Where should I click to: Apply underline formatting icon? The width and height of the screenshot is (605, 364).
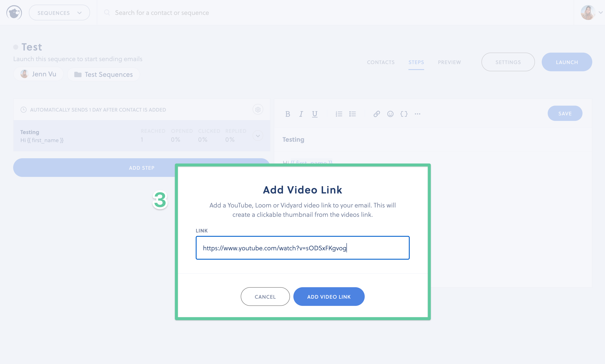tap(315, 114)
